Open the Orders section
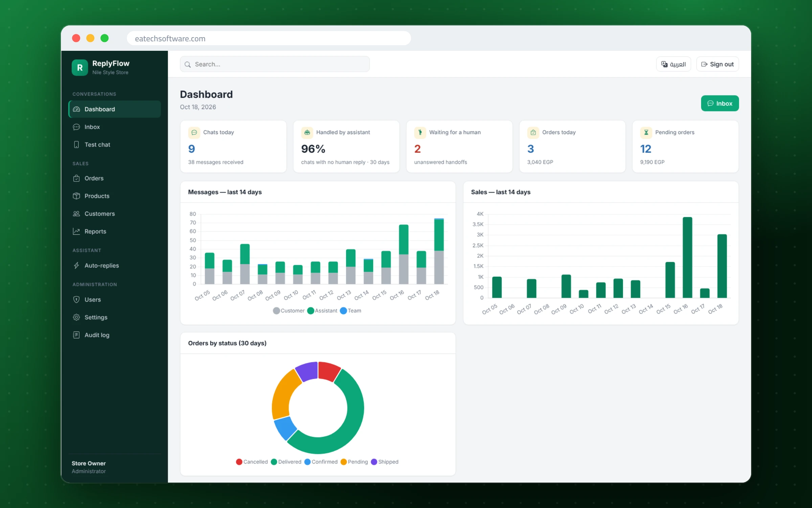 (x=114, y=178)
